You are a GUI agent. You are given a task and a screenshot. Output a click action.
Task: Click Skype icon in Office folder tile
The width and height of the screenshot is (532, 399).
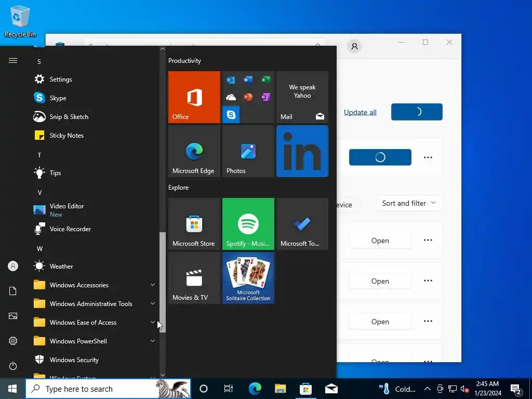point(231,115)
